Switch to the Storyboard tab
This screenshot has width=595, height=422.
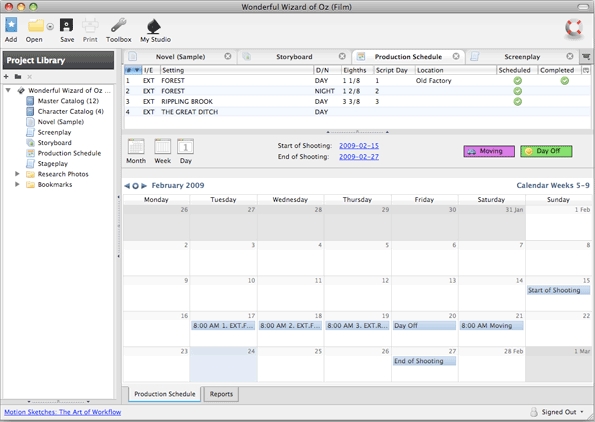click(294, 57)
